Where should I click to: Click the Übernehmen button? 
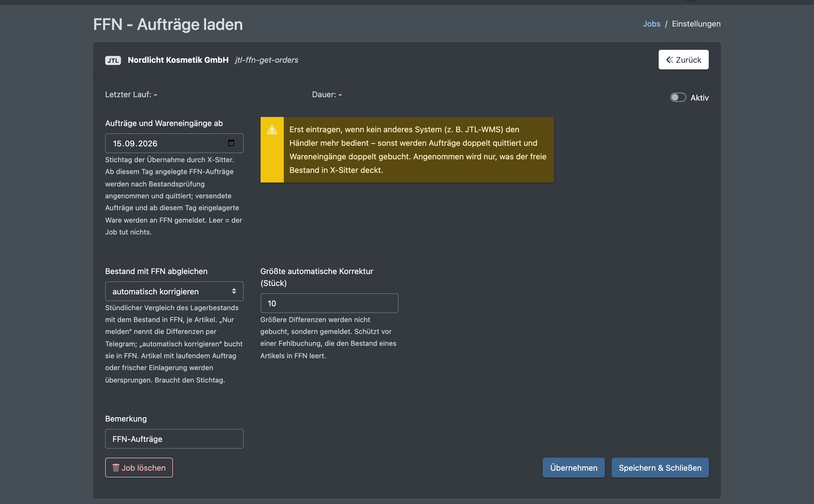[x=573, y=468]
